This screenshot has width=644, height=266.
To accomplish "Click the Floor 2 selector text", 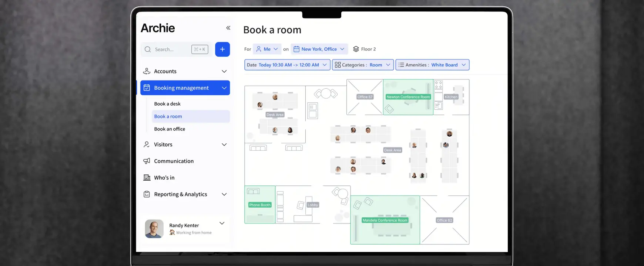I will 368,49.
